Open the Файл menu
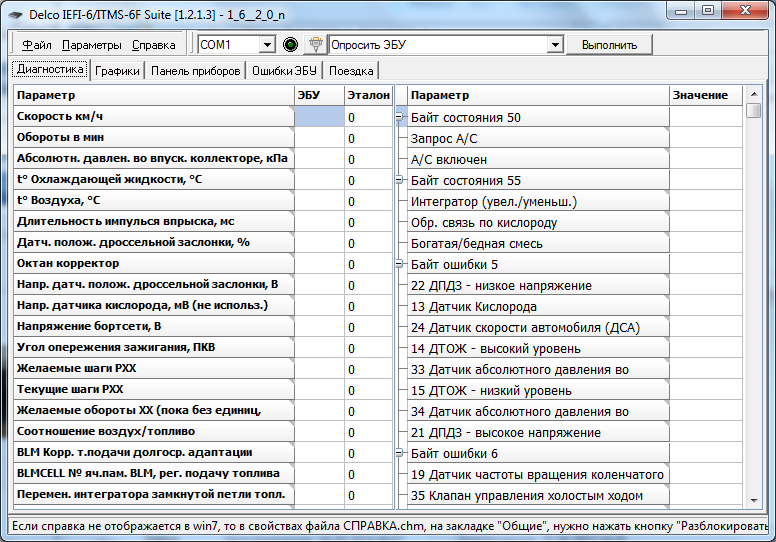The image size is (776, 542). [37, 45]
